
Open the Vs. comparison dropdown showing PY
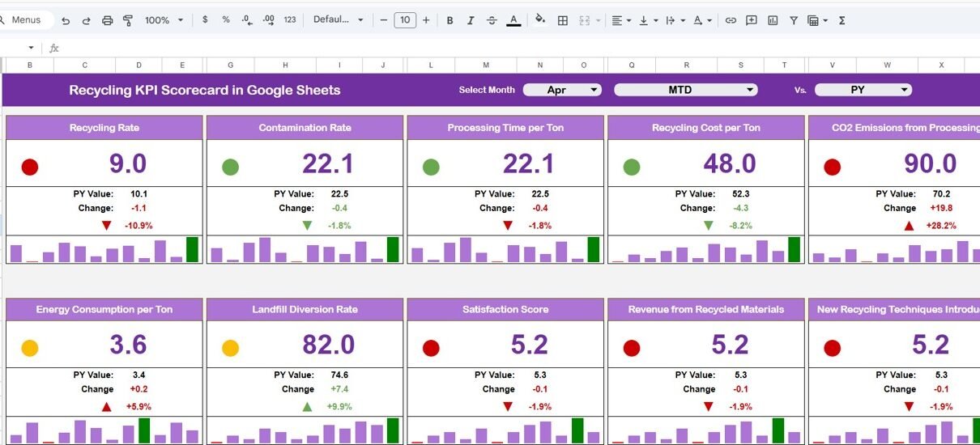[x=863, y=90]
